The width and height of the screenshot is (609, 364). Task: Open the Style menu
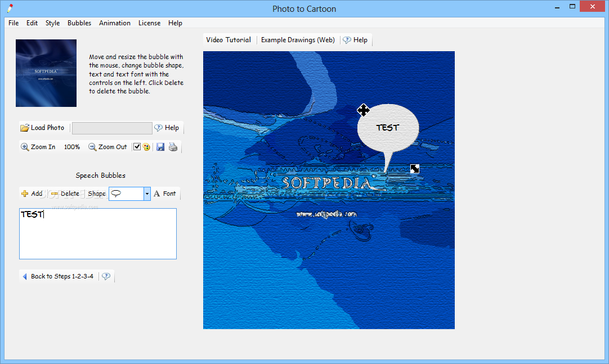52,23
